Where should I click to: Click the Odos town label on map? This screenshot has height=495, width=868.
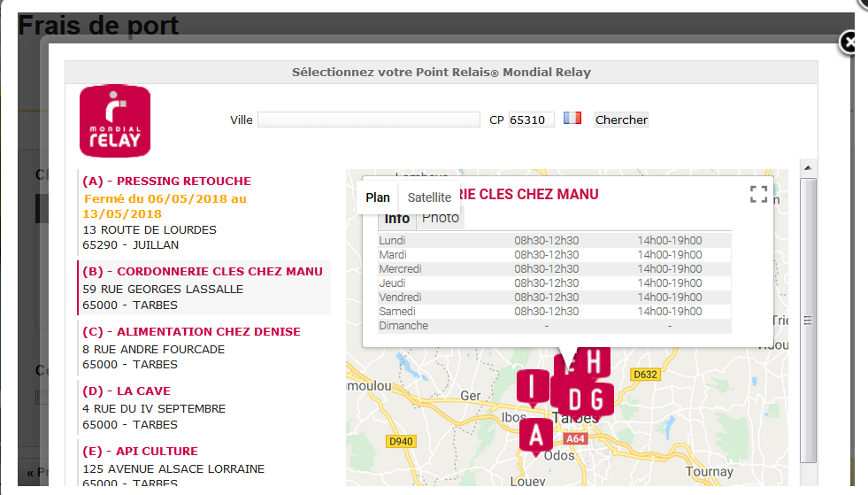(x=559, y=456)
